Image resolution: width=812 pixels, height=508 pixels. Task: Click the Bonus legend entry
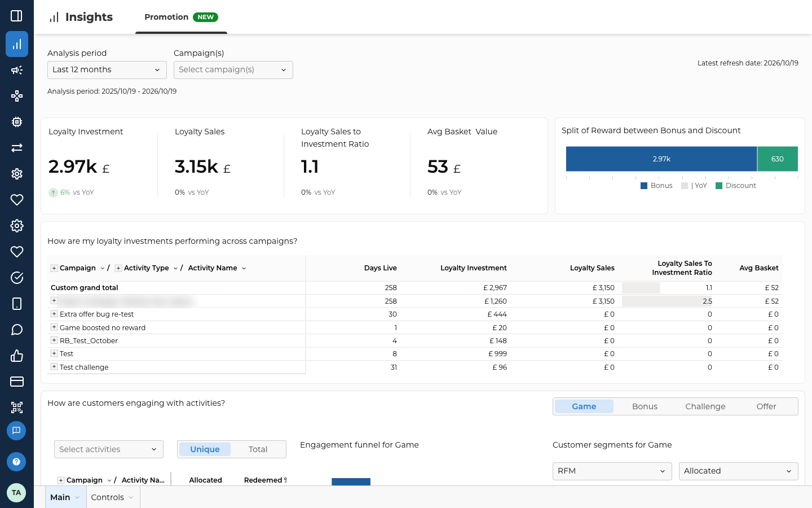point(656,186)
